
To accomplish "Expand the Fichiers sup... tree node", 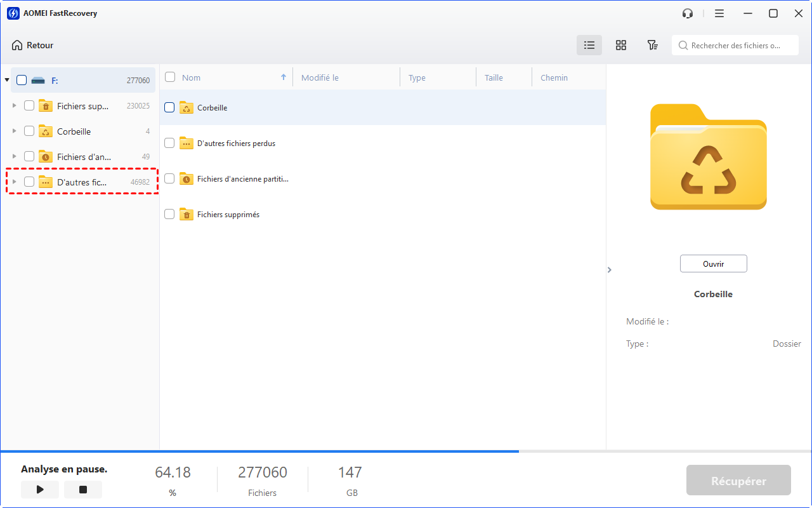I will (15, 105).
